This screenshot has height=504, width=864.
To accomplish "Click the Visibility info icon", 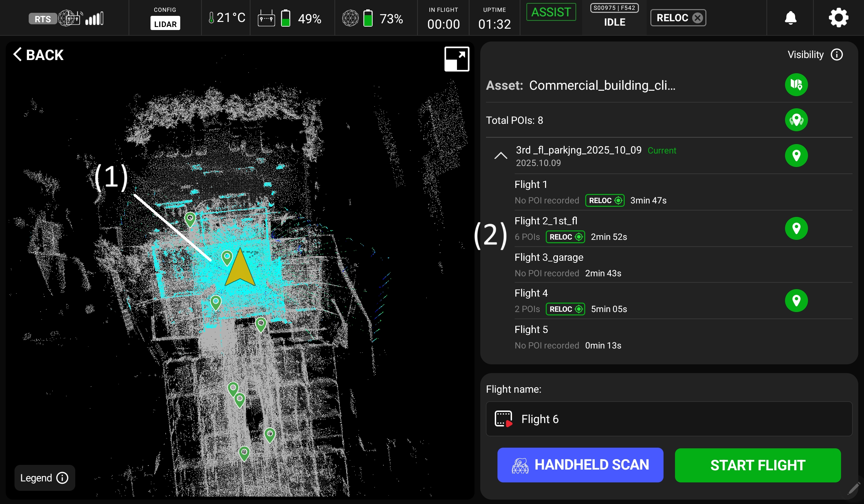I will click(837, 54).
